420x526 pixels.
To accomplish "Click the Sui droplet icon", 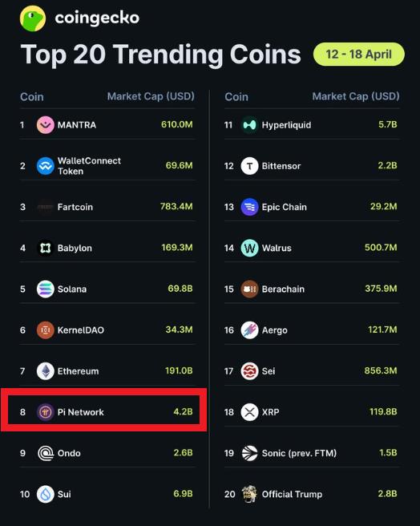I will click(x=46, y=494).
